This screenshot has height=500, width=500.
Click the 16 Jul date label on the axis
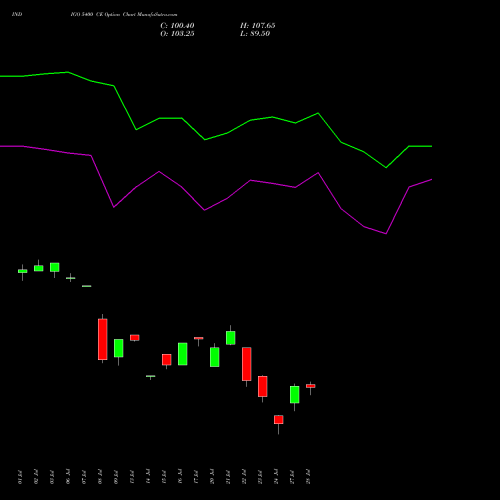pyautogui.click(x=180, y=477)
